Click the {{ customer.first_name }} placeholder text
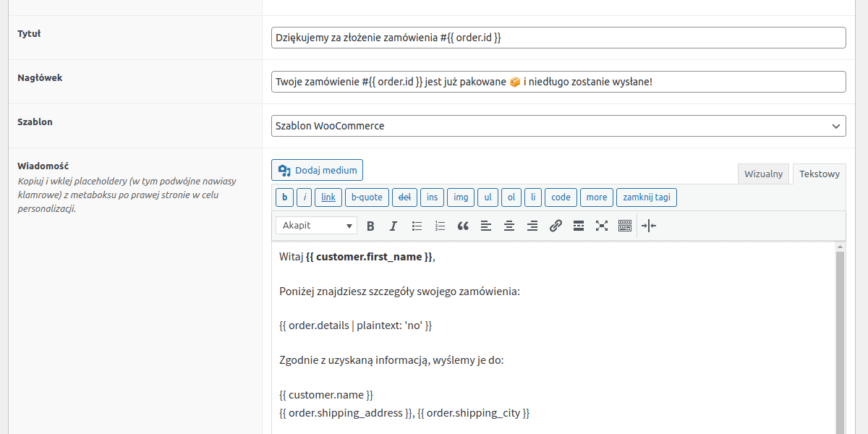The image size is (868, 434). (369, 257)
